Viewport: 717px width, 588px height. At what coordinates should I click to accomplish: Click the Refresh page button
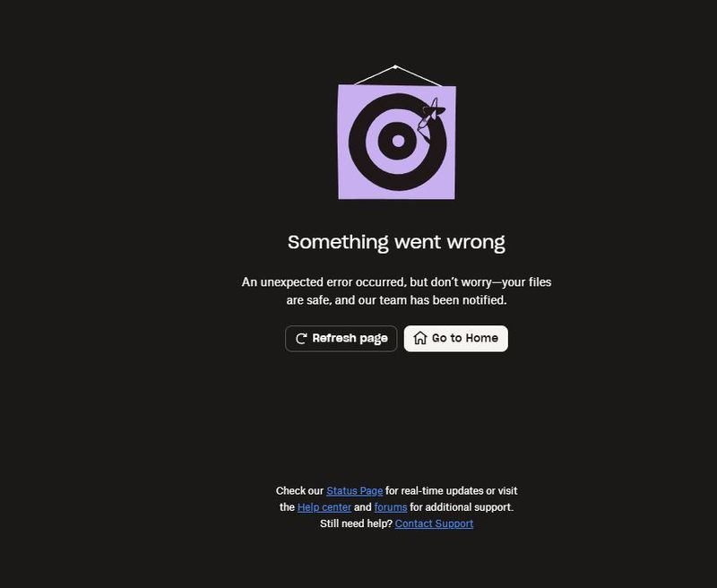pos(341,338)
